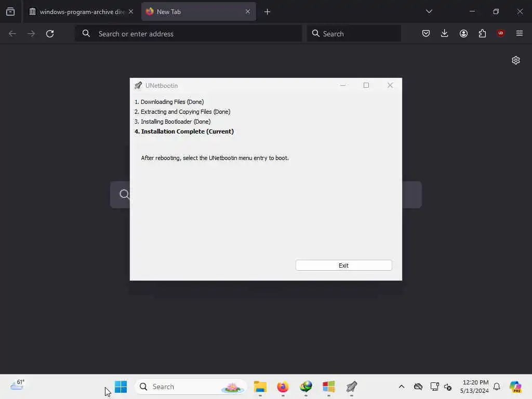532x399 pixels.
Task: Minimize the UNetbootin window
Action: pos(343,85)
